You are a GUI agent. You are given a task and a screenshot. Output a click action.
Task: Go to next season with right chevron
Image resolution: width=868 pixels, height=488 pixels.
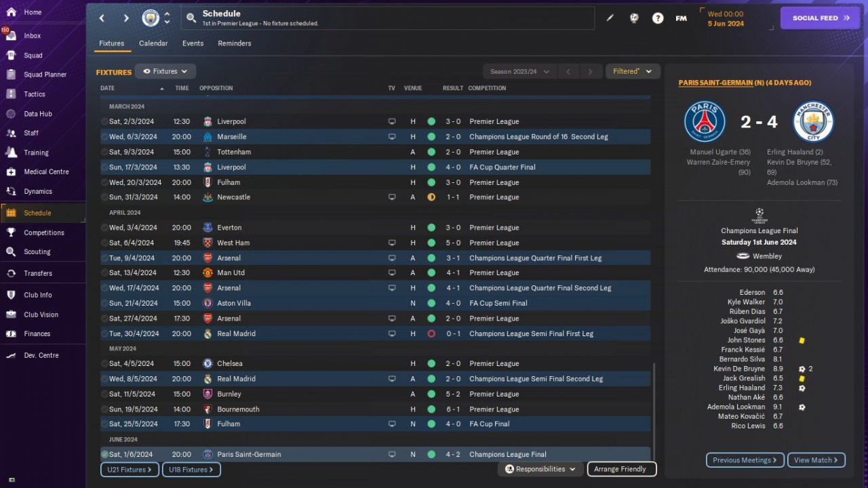(591, 71)
